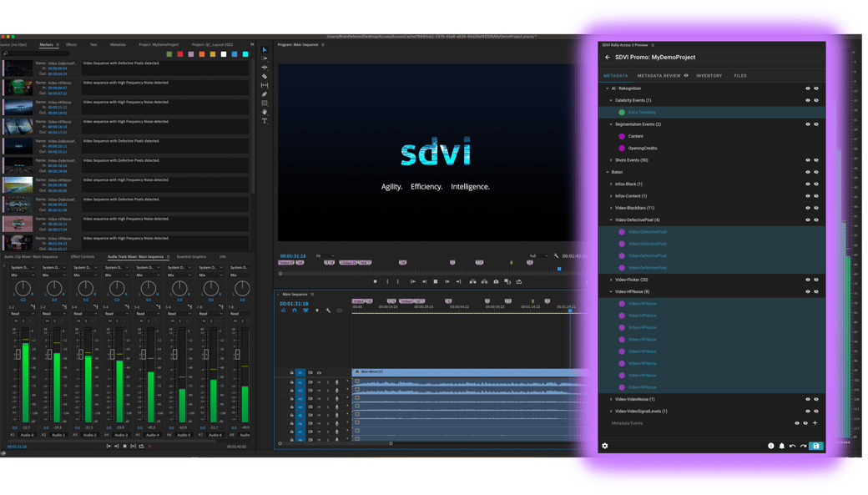Select the Pen tool
This screenshot has height=495, width=868.
click(264, 94)
